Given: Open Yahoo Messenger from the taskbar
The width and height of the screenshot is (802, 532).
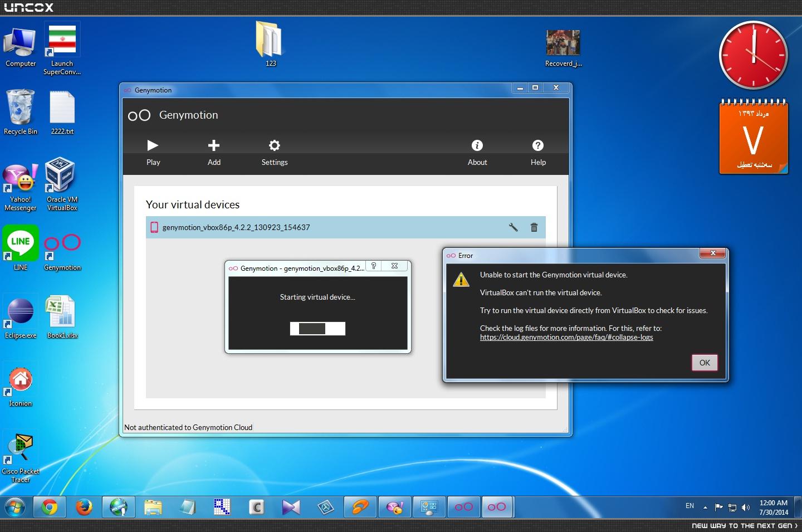Looking at the screenshot, I should pos(395,507).
